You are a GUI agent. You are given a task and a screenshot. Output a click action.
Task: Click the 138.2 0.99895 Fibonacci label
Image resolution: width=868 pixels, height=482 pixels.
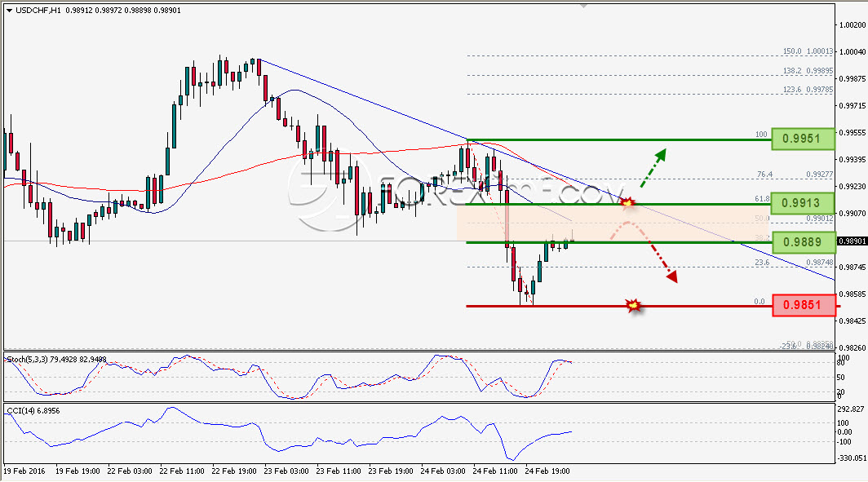(808, 71)
